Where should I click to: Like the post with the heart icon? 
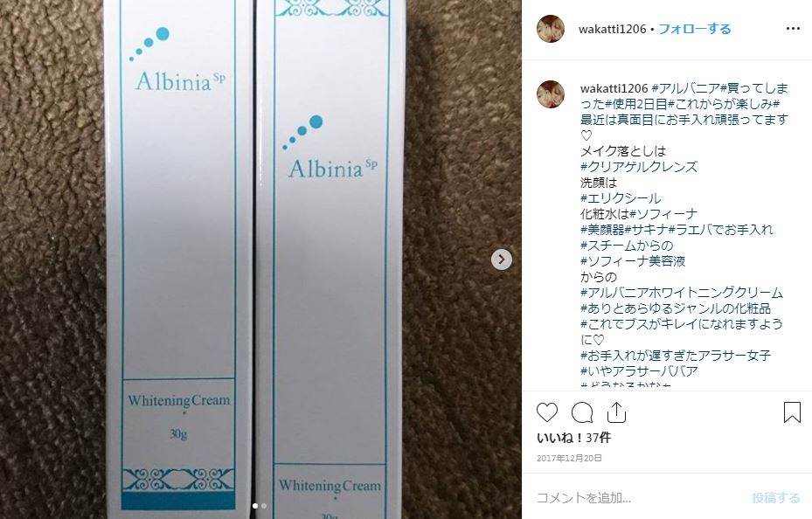(x=547, y=412)
